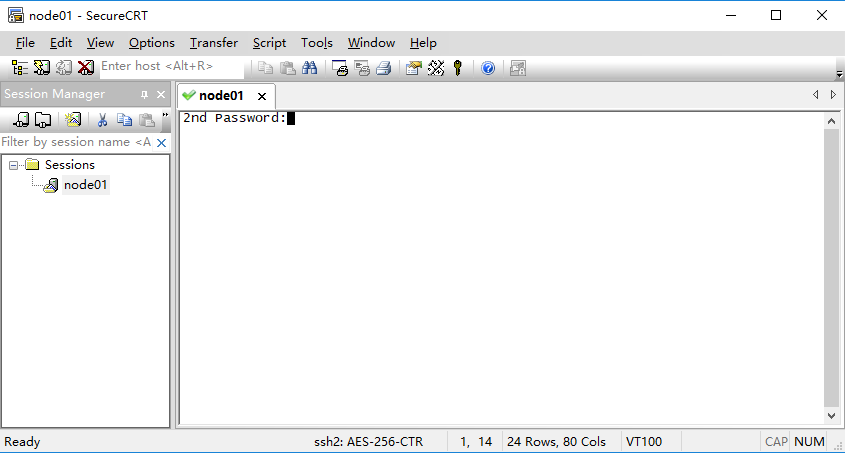Click the Quick Connect toolbar icon
845x453 pixels.
pos(41,68)
